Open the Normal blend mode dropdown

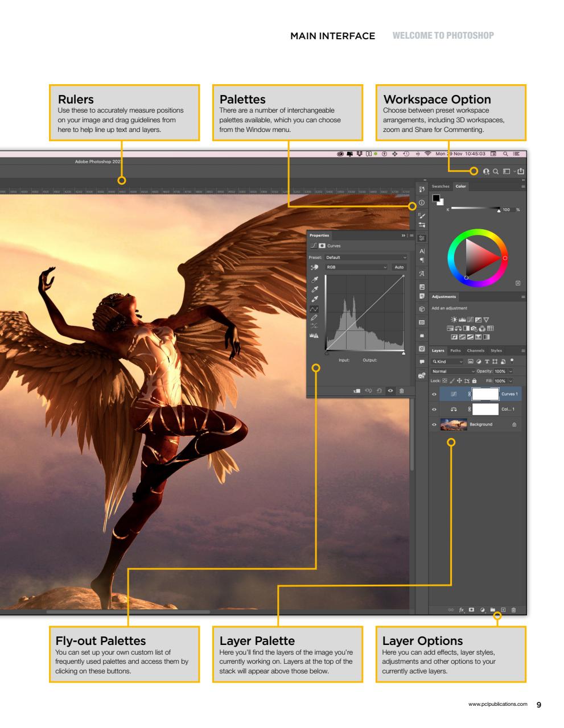pyautogui.click(x=454, y=371)
